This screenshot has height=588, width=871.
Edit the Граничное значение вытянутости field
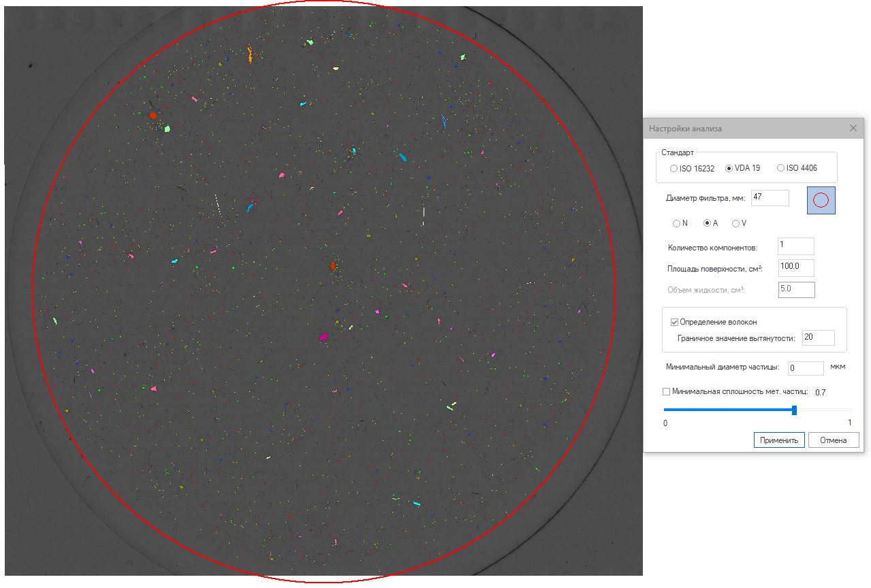pos(819,338)
